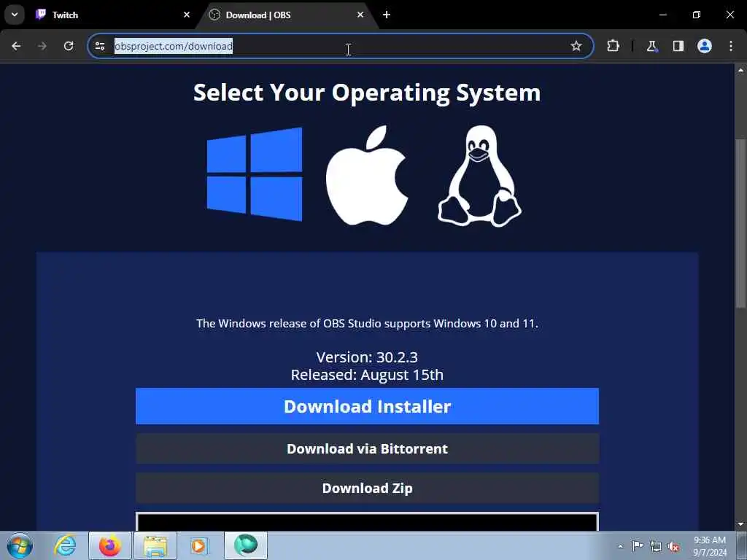This screenshot has height=560, width=747.
Task: Click the Released: August 15th text
Action: (x=367, y=375)
